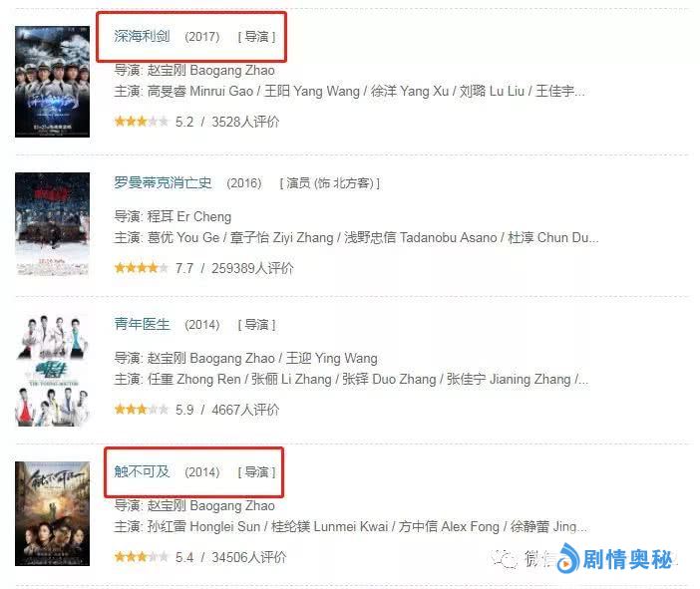Click the 深海利剑 poster thumbnail
Viewport: 700px width, 589px height.
click(52, 81)
